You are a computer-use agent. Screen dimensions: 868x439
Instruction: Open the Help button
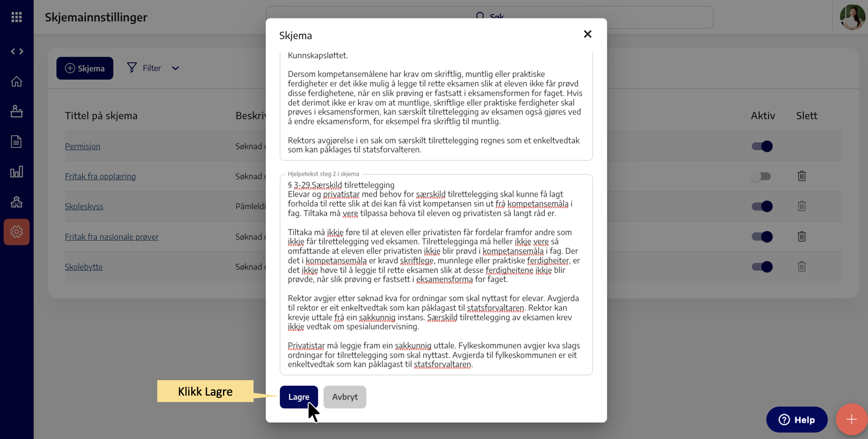point(797,420)
